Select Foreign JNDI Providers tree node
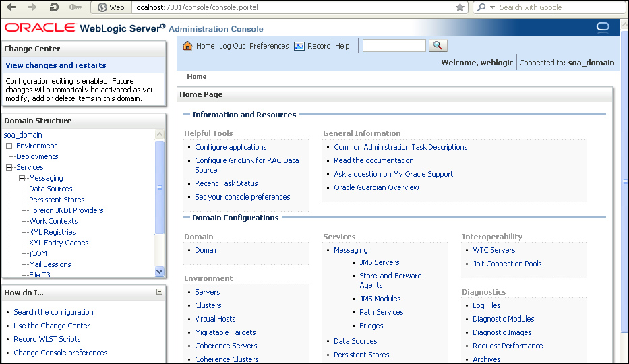The width and height of the screenshot is (629, 364). coord(66,210)
